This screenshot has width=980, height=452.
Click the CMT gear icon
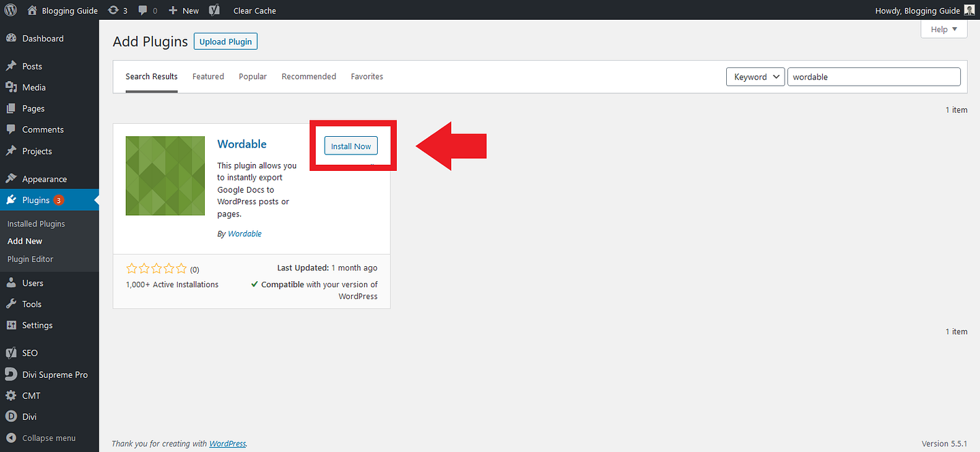coord(11,395)
